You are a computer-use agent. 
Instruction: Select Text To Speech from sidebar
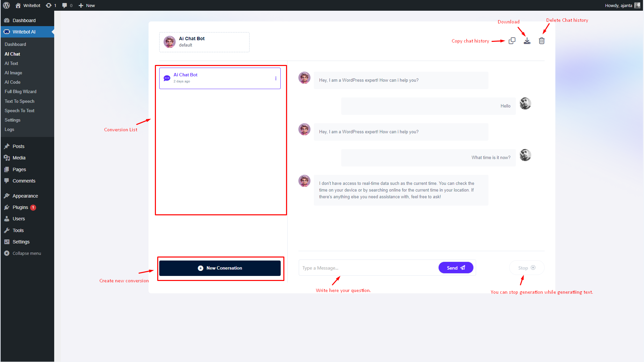[19, 101]
